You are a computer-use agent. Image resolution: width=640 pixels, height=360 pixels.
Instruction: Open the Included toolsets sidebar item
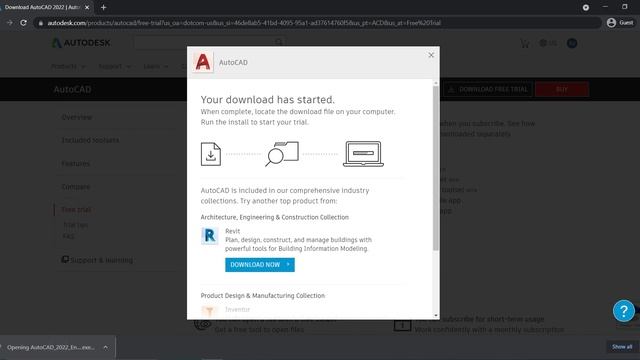(x=90, y=140)
